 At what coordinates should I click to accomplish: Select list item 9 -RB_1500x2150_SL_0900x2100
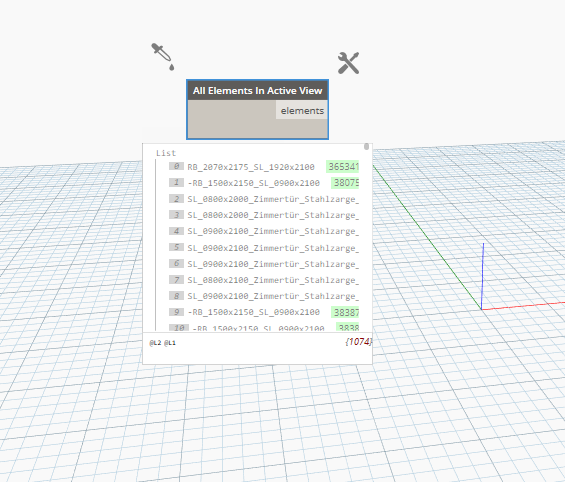[x=254, y=312]
